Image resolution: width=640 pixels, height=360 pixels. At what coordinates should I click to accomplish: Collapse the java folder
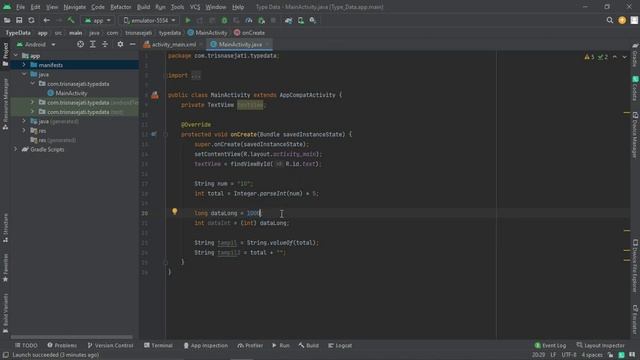[x=24, y=74]
